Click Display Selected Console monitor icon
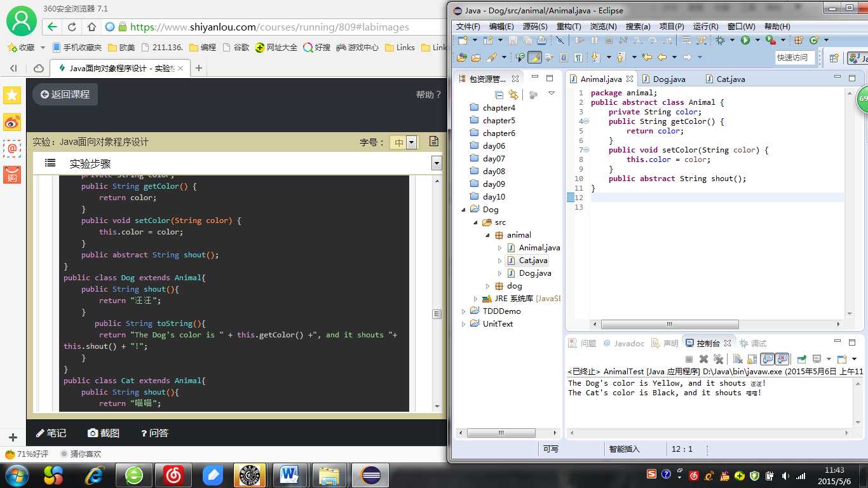Image resolution: width=868 pixels, height=488 pixels. tap(817, 359)
